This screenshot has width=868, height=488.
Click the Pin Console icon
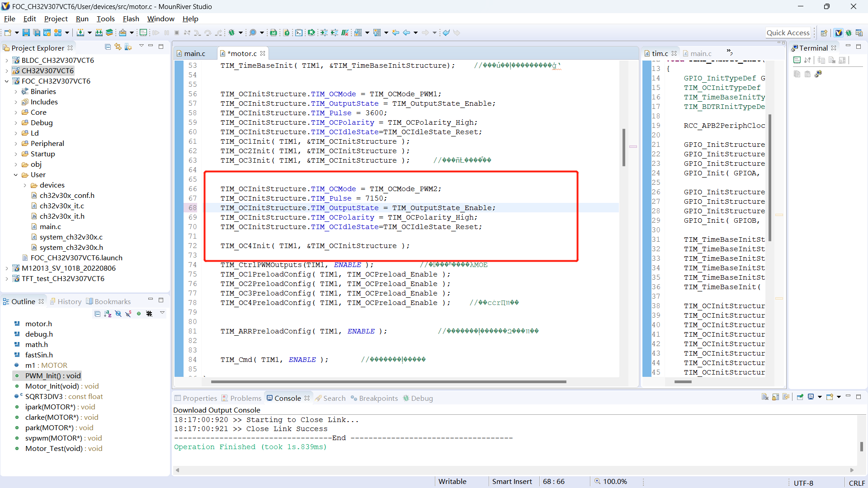coord(800,397)
